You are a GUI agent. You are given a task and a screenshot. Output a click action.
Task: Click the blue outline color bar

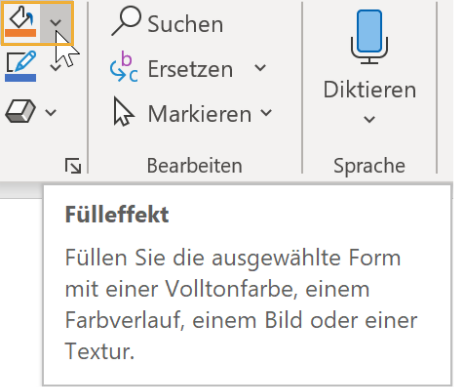click(x=20, y=78)
